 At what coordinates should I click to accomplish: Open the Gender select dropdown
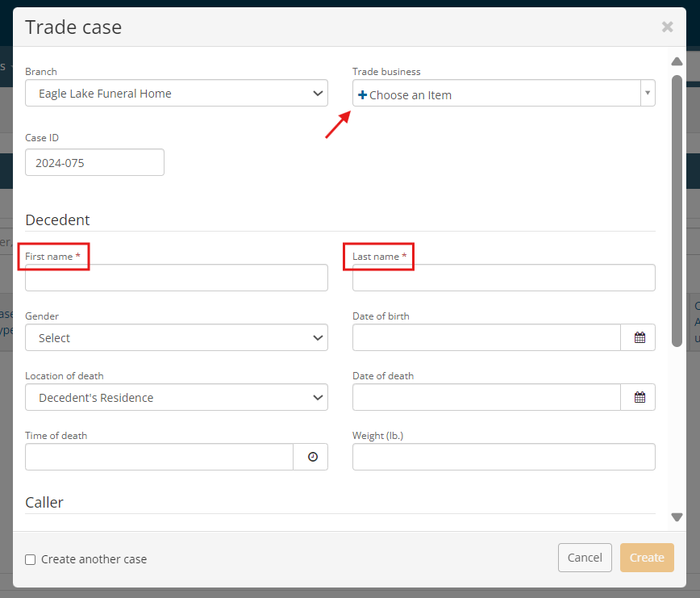(177, 337)
